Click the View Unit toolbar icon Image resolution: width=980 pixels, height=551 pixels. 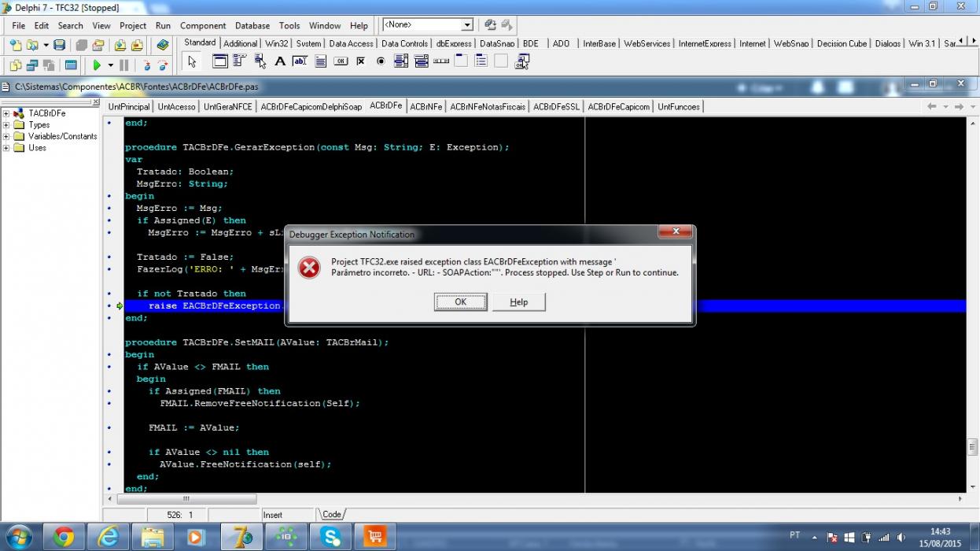click(17, 65)
